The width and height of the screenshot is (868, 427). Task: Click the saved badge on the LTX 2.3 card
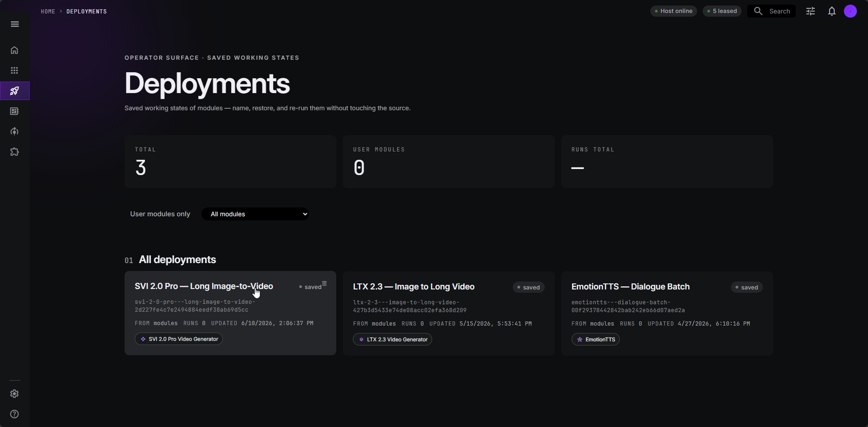(x=528, y=288)
